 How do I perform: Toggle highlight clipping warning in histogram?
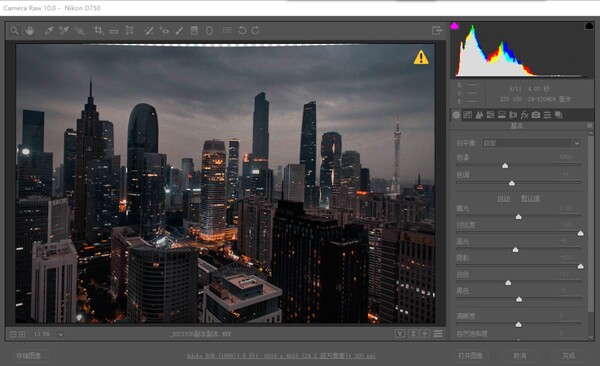click(x=589, y=26)
